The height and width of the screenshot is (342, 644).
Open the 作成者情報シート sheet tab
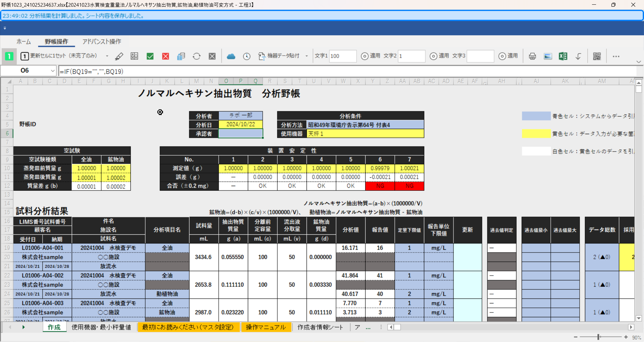point(320,327)
